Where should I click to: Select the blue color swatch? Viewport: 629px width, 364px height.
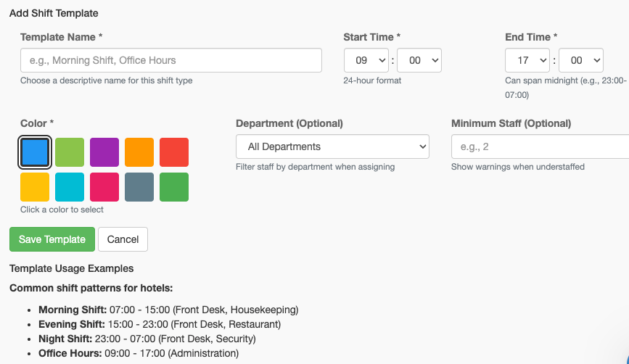pyautogui.click(x=35, y=152)
